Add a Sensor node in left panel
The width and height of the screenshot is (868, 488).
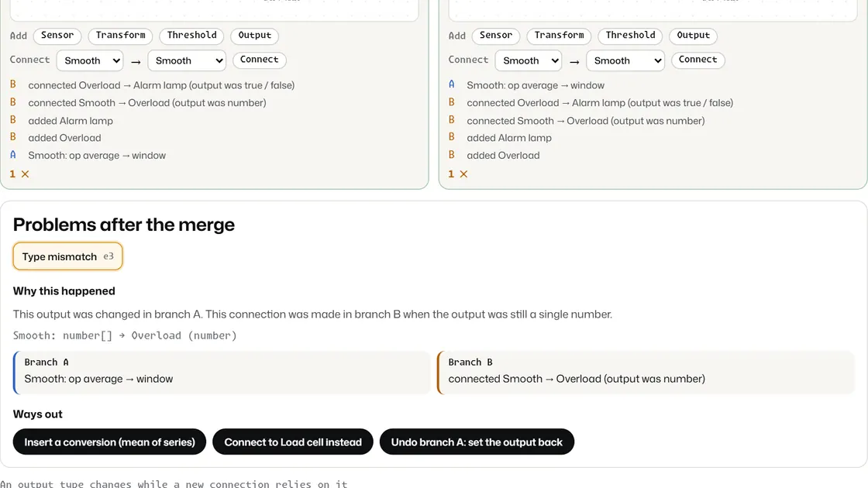tap(57, 36)
